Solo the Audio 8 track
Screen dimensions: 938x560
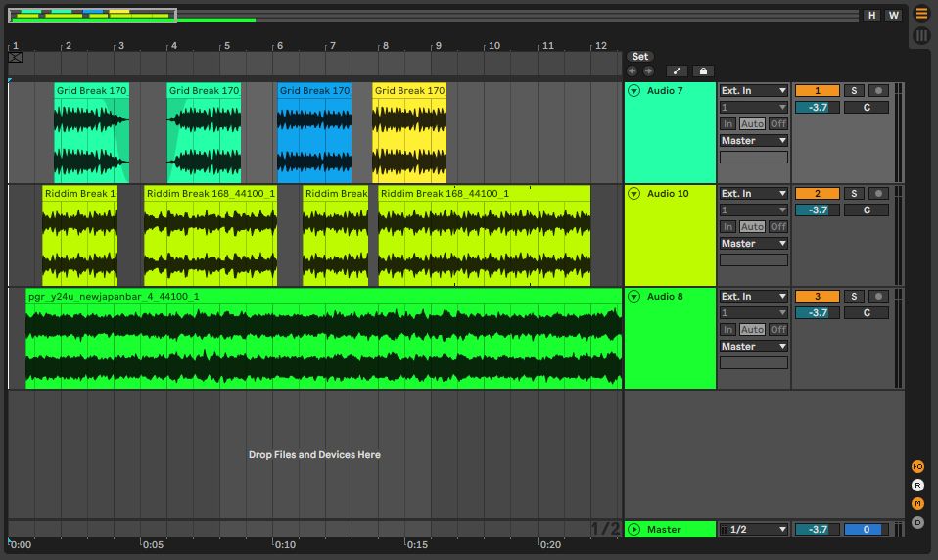854,296
